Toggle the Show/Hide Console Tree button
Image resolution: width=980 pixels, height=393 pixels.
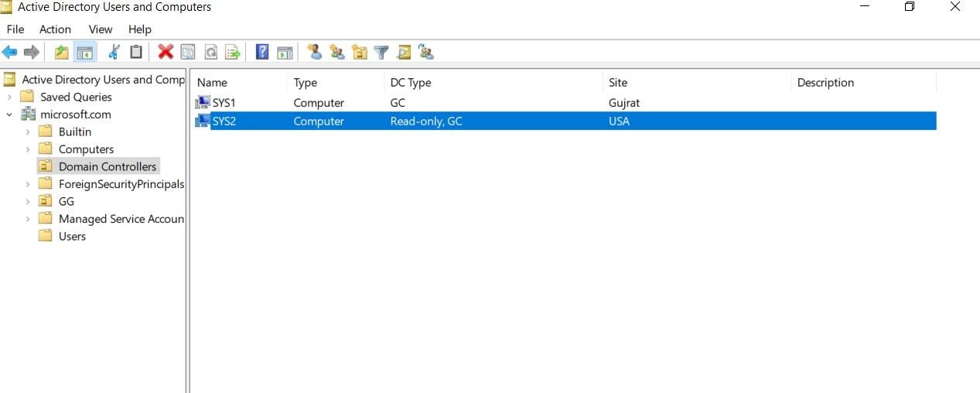(x=85, y=53)
